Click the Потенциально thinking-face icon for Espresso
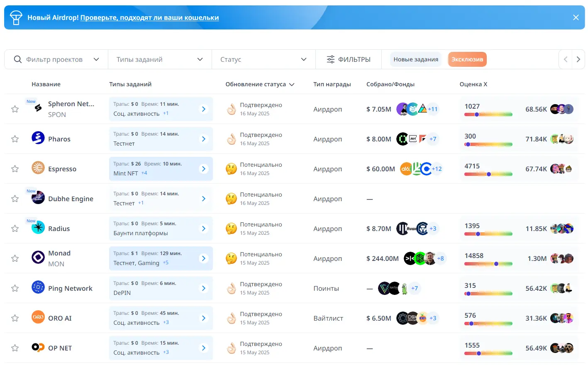588x365 pixels. tap(231, 169)
